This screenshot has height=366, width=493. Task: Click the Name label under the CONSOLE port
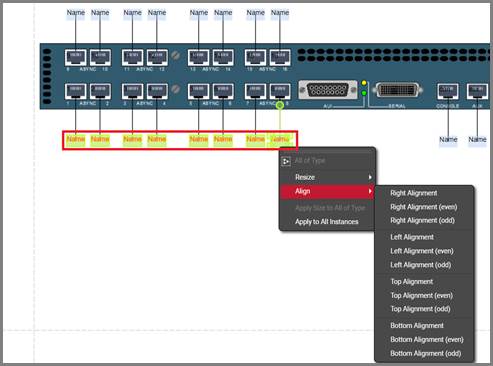coord(448,139)
